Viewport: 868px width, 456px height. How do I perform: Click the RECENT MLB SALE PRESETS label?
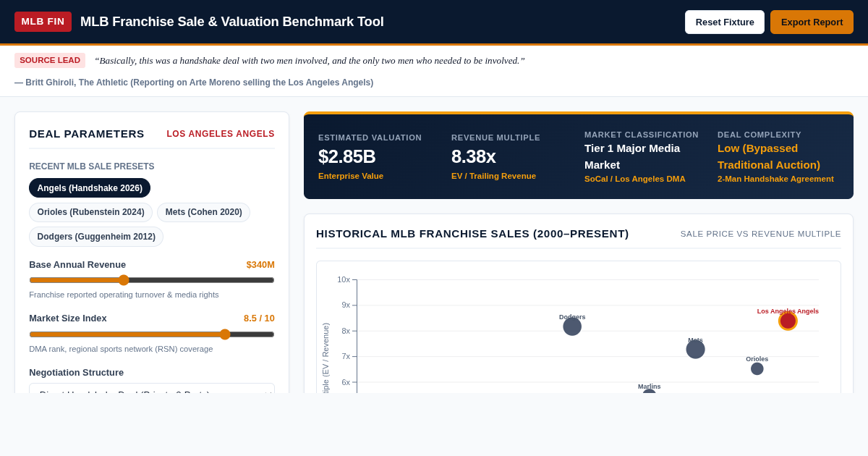(x=92, y=166)
